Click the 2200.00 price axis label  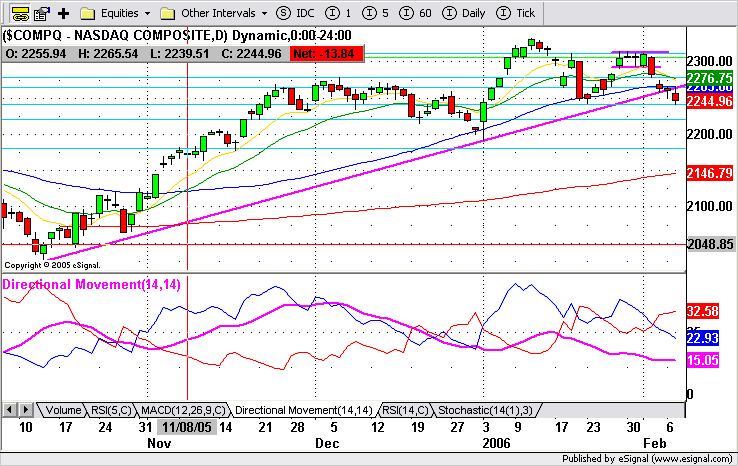[710, 135]
